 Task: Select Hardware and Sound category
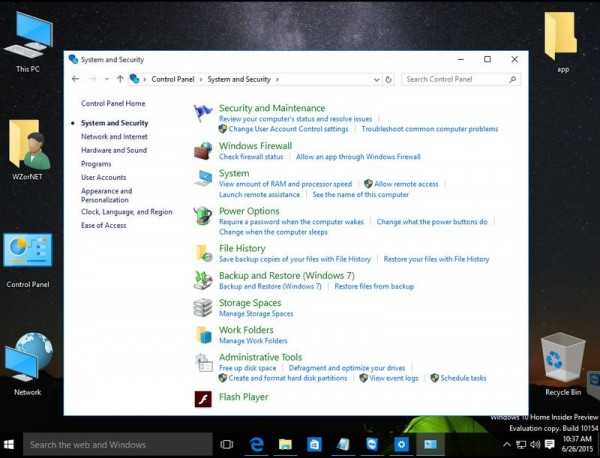[114, 150]
